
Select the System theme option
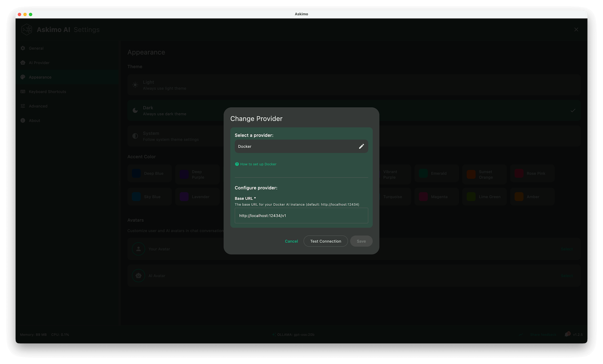[177, 136]
